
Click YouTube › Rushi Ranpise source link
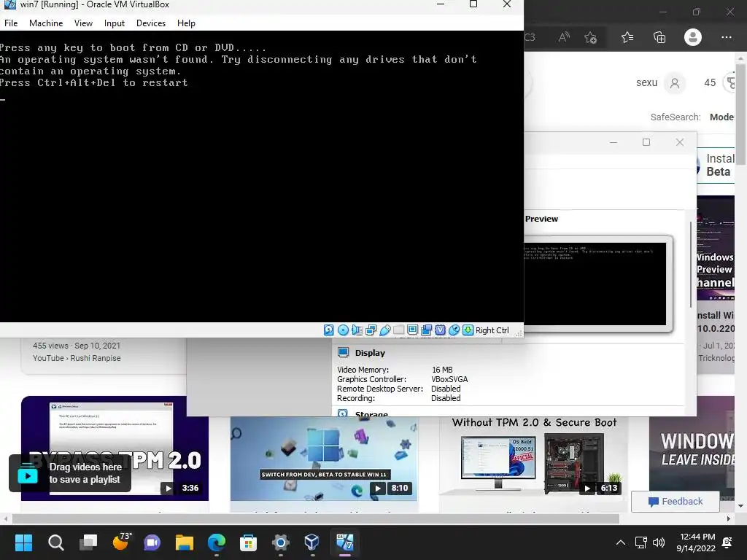(77, 358)
